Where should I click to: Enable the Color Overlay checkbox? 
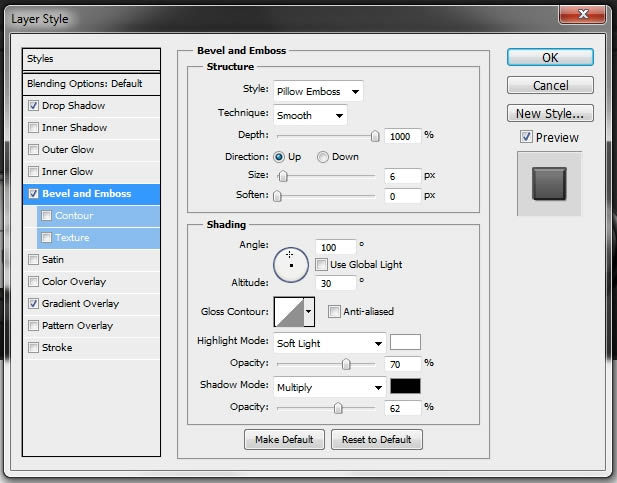coord(33,281)
